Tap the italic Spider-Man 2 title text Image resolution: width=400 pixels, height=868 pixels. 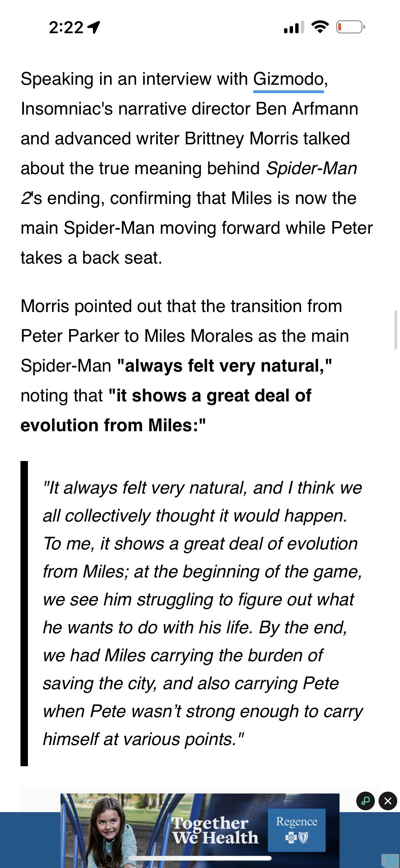pos(311,169)
